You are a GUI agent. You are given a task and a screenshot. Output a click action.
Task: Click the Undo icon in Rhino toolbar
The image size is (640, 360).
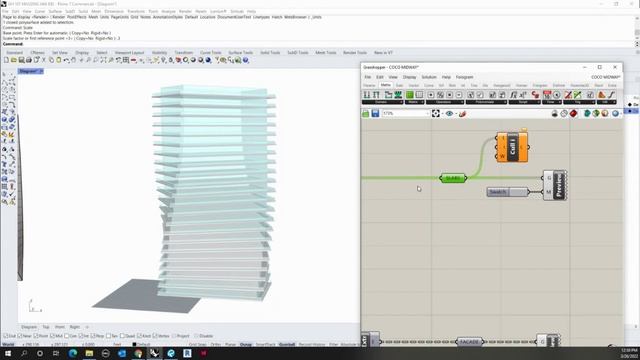pyautogui.click(x=66, y=60)
